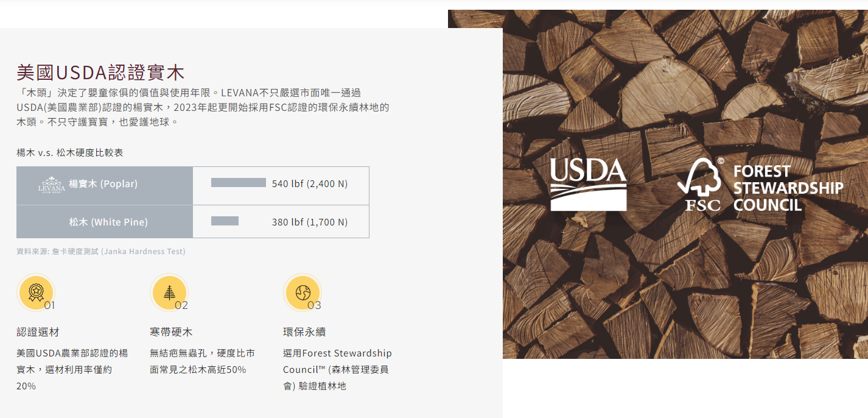This screenshot has height=418, width=868.
Task: Click the Forest Stewardship Council™ description text
Action: (x=337, y=369)
